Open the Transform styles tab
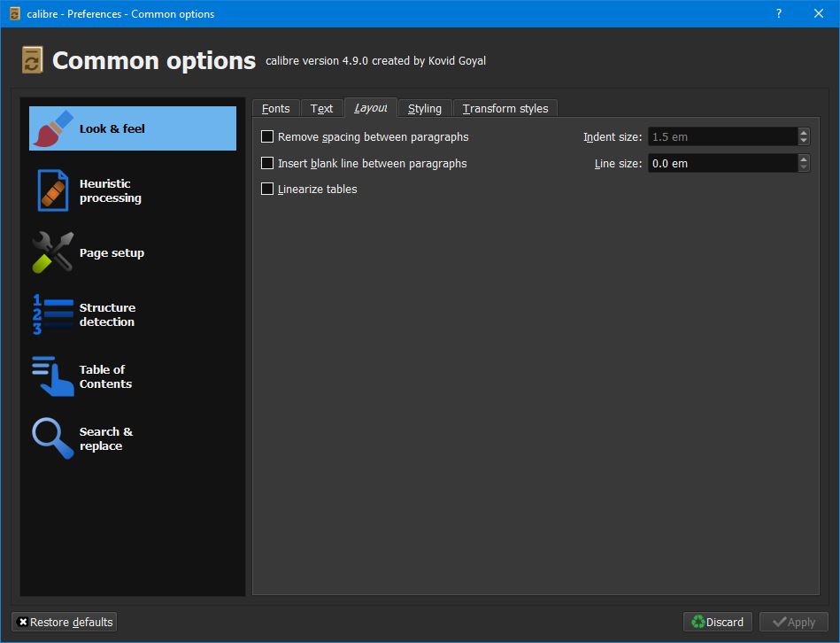Screen dimensions: 840x643 click(x=505, y=108)
